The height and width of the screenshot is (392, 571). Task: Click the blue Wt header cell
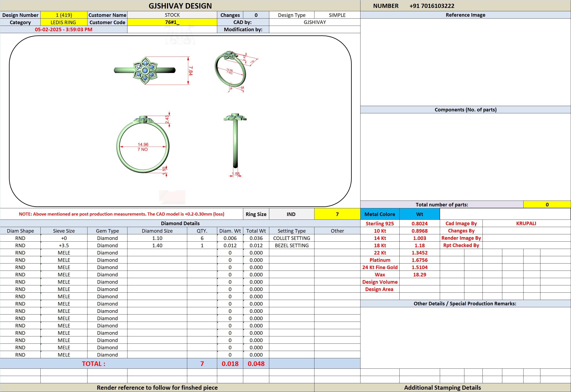[x=420, y=214]
